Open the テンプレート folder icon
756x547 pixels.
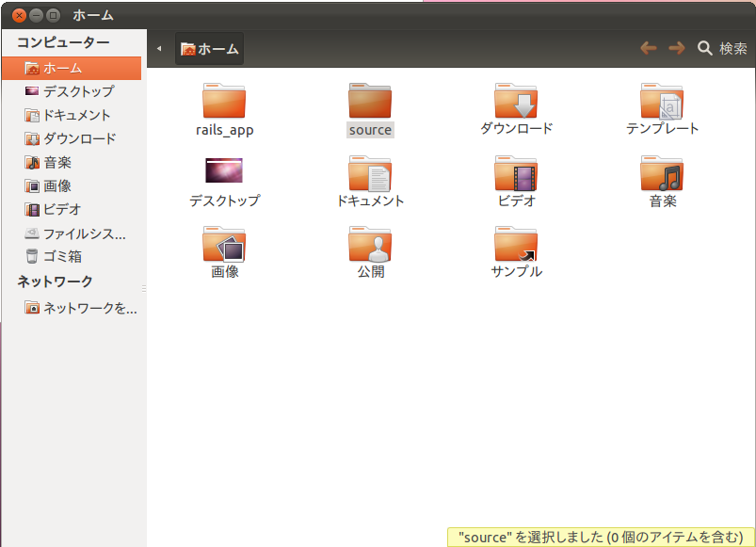(662, 101)
